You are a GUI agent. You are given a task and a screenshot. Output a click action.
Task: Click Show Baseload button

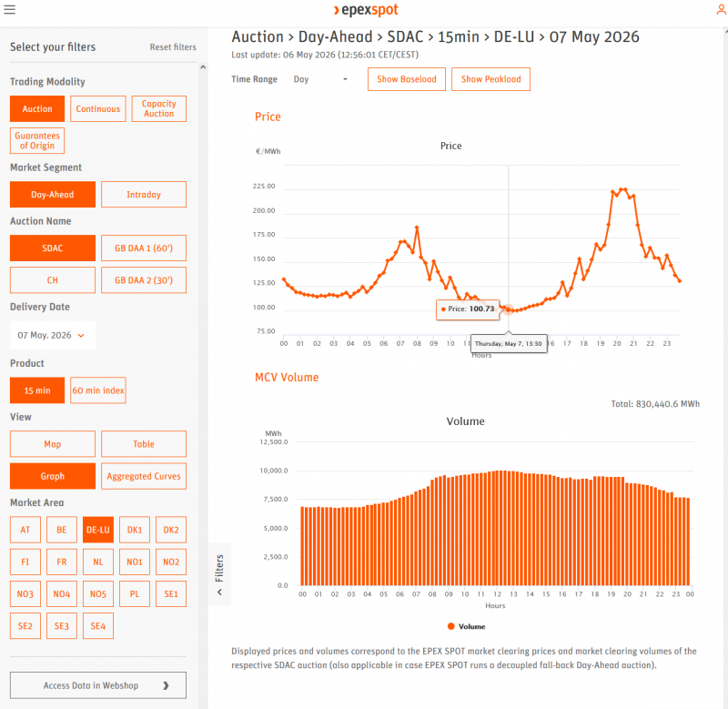pos(406,79)
